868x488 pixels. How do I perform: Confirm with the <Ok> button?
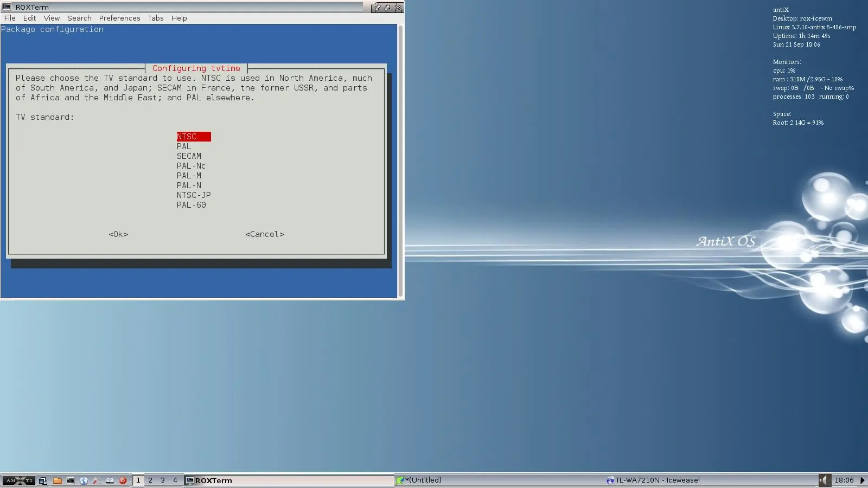118,234
